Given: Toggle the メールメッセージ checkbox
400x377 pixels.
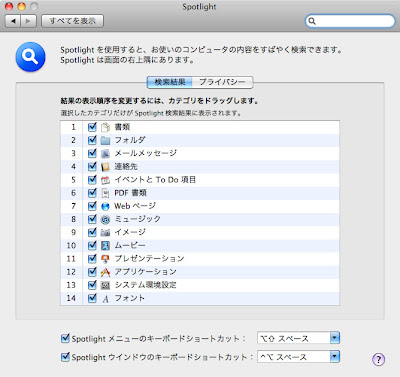Looking at the screenshot, I should (92, 153).
